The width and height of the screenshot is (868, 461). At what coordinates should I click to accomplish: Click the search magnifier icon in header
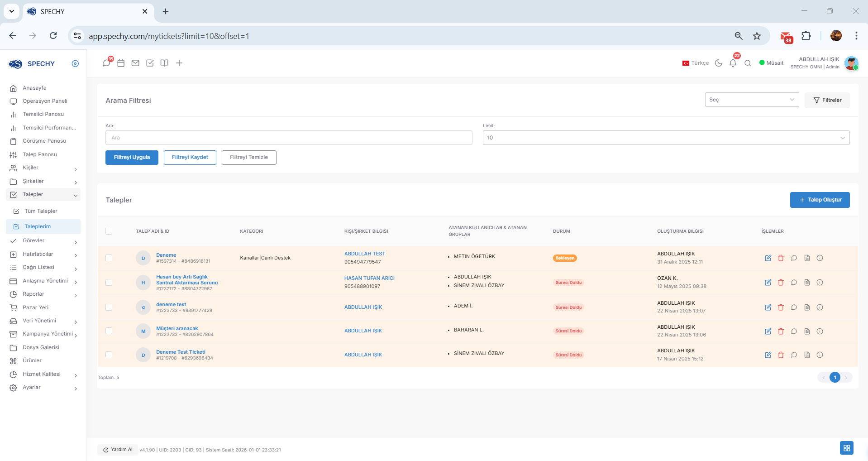[748, 63]
